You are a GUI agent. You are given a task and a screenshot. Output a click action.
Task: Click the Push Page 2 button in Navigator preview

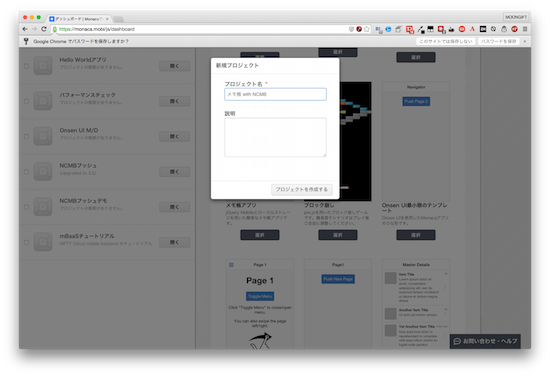(x=416, y=101)
